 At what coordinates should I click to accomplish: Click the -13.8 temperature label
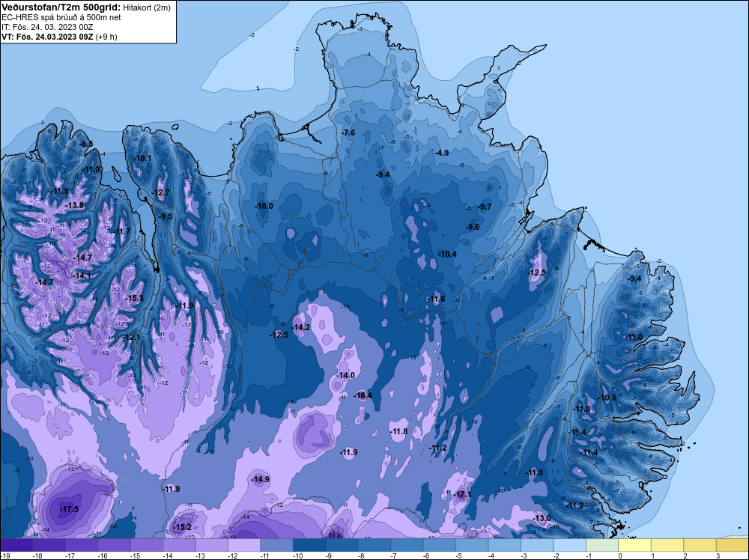(74, 205)
